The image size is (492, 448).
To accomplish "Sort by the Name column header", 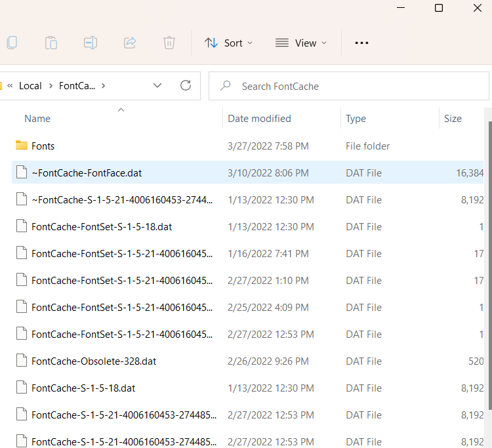I will pos(37,119).
